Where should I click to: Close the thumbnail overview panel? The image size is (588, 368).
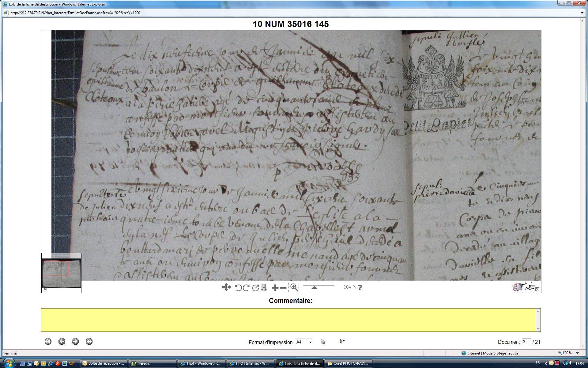pyautogui.click(x=45, y=289)
